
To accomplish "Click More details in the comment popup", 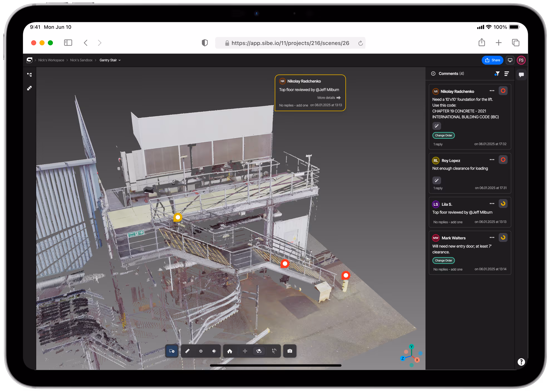I will click(x=329, y=98).
